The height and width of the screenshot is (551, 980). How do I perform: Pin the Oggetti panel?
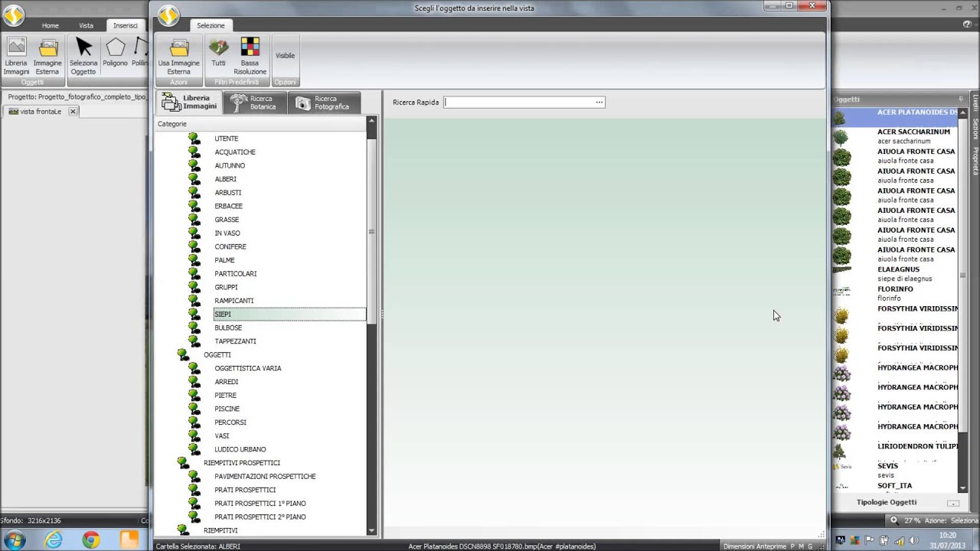click(x=960, y=99)
